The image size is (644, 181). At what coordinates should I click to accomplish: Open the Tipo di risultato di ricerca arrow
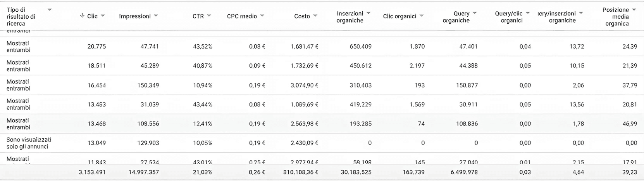[50, 10]
